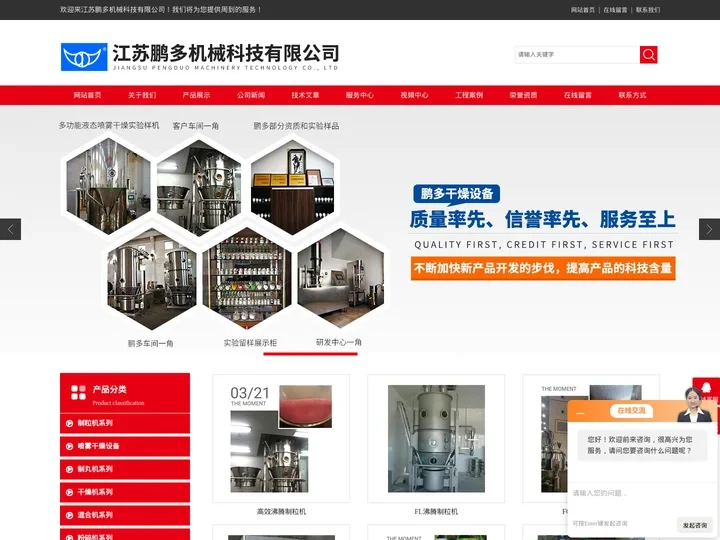Click the 在线交流 chat header label
This screenshot has width=720, height=540.
631,411
